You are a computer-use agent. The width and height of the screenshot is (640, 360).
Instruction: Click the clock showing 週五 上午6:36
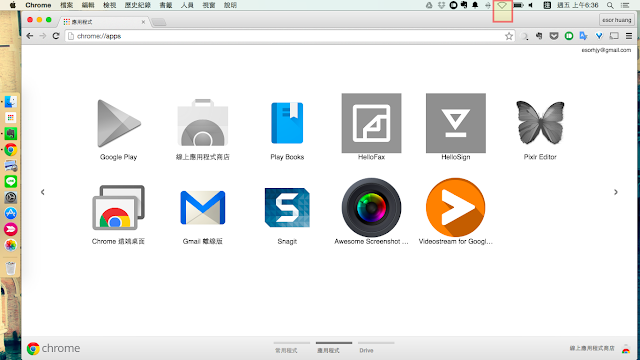click(578, 5)
